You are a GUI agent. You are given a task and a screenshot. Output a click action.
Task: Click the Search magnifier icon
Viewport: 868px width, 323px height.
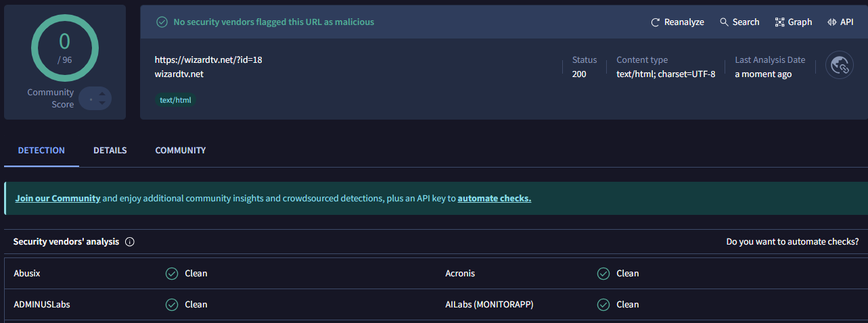tap(724, 22)
